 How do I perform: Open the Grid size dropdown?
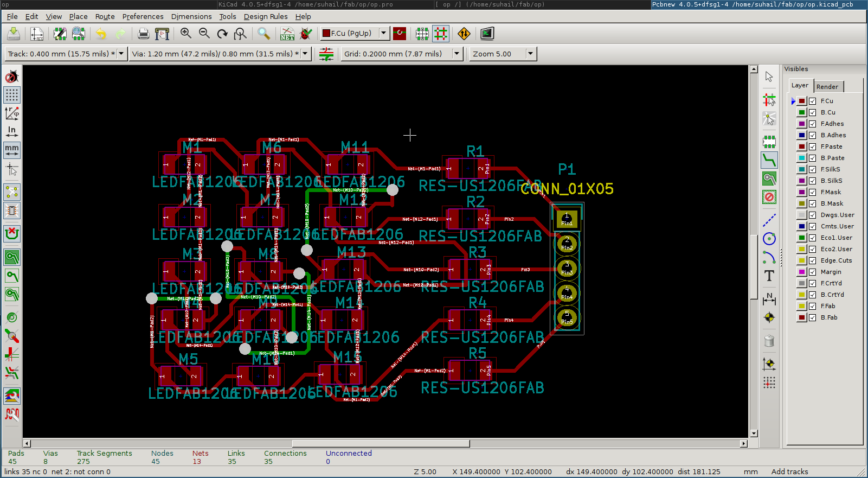pyautogui.click(x=457, y=54)
